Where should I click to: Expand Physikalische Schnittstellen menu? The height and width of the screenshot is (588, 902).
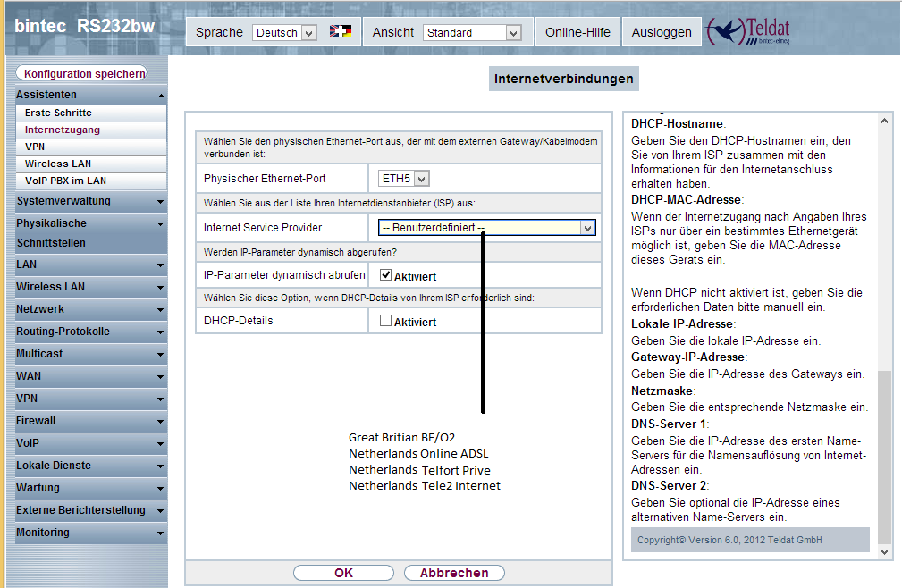coord(91,232)
